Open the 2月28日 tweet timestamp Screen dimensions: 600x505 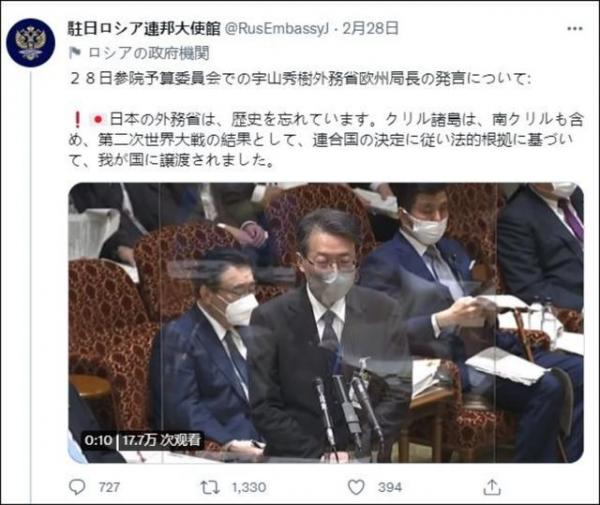[370, 28]
